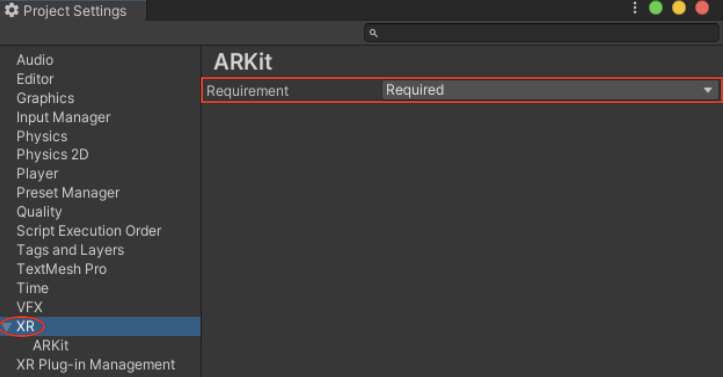Select the Project Settings tab
Image resolution: width=724 pixels, height=377 pixels.
click(73, 11)
